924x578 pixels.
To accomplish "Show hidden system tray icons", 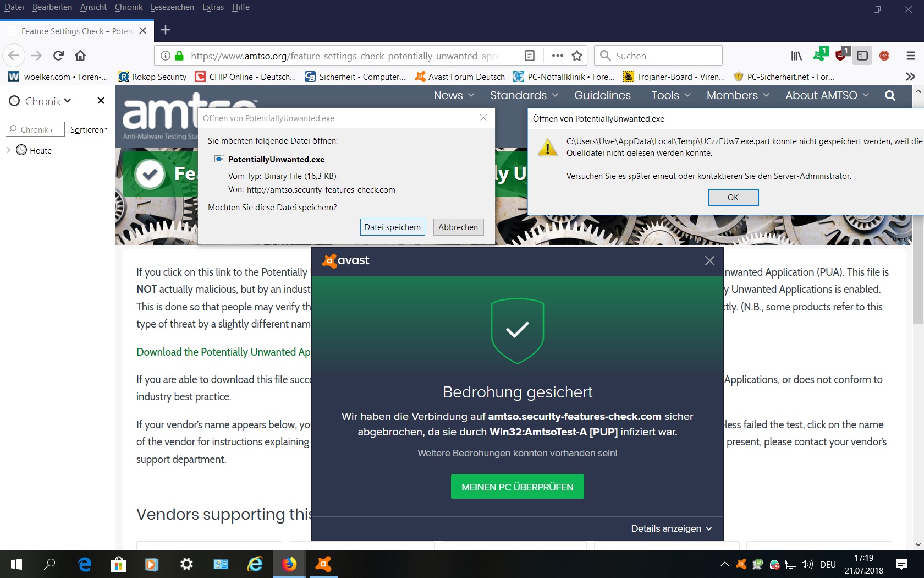I will 725,564.
